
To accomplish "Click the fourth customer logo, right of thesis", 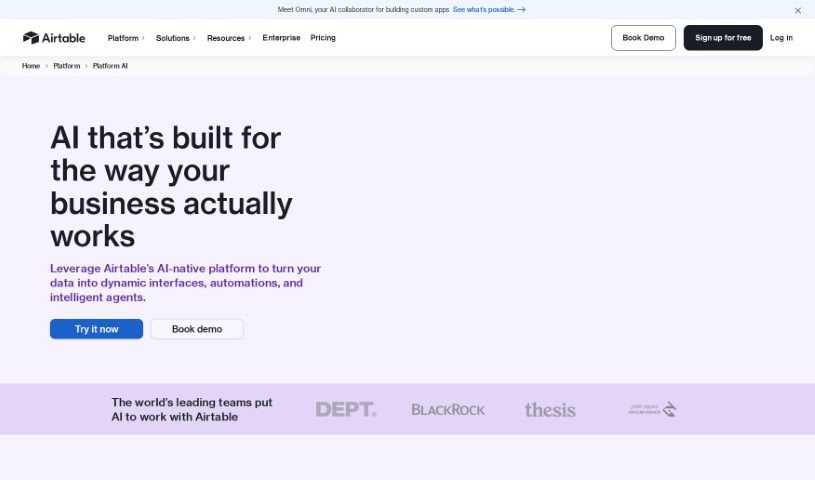I will (652, 409).
